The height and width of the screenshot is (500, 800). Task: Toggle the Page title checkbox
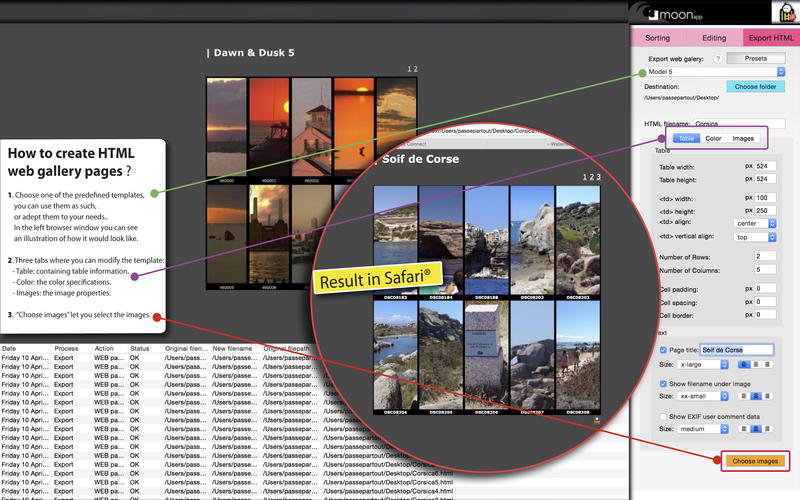point(665,350)
